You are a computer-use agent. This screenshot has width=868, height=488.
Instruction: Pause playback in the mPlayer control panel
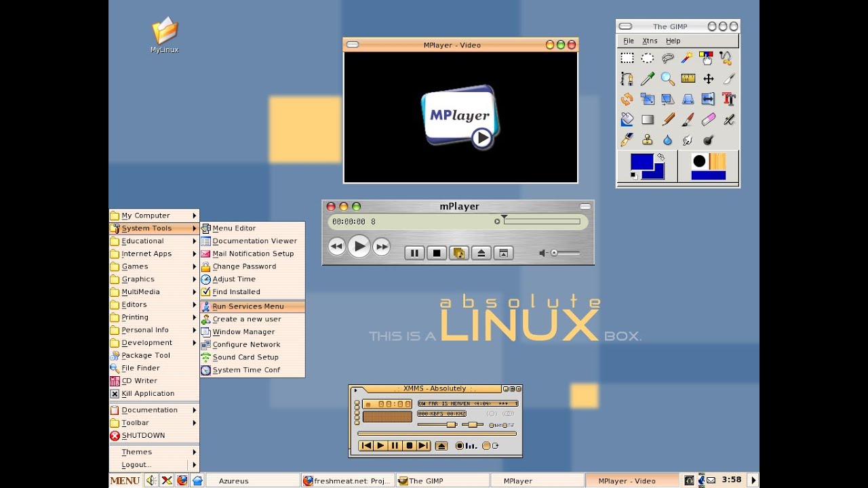pyautogui.click(x=414, y=253)
